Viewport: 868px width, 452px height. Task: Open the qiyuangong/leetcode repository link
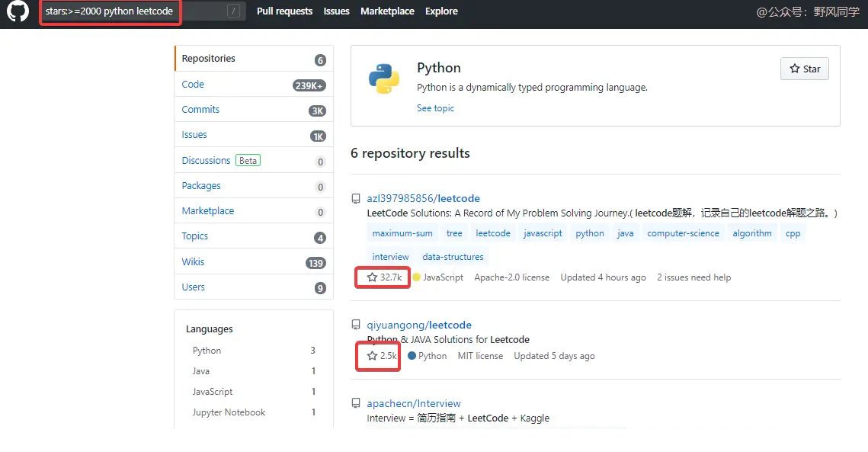coord(419,325)
